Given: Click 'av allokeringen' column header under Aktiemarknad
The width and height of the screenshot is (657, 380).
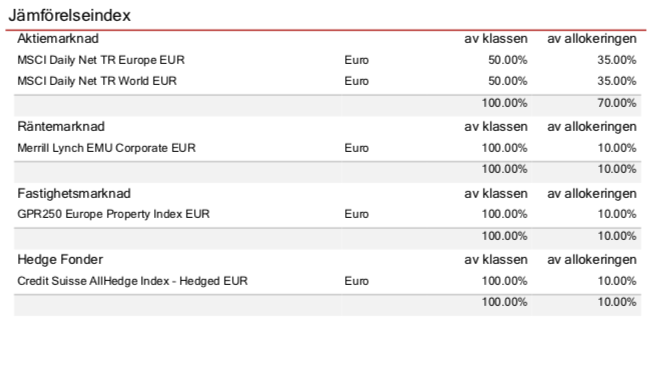Looking at the screenshot, I should click(592, 39).
